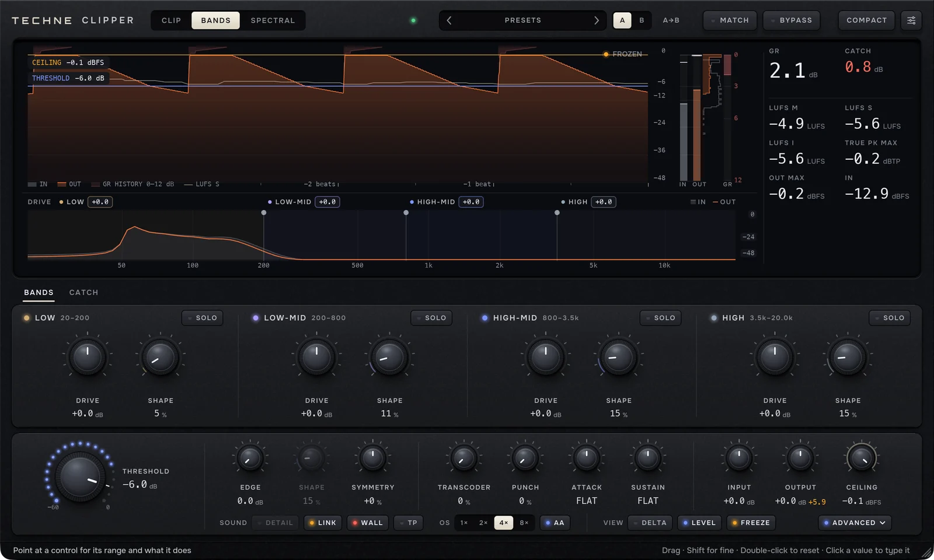Copy A to B with A→B
Viewport: 934px width, 560px height.
[671, 20]
